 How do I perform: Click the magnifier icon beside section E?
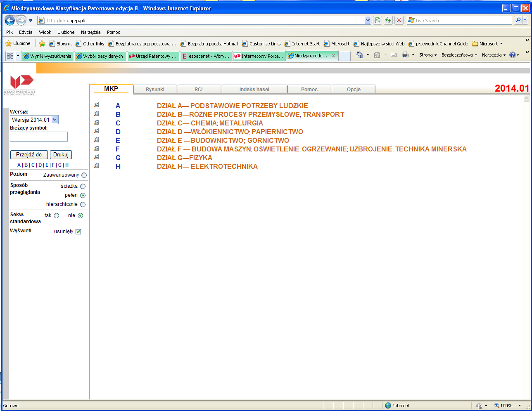pos(96,140)
